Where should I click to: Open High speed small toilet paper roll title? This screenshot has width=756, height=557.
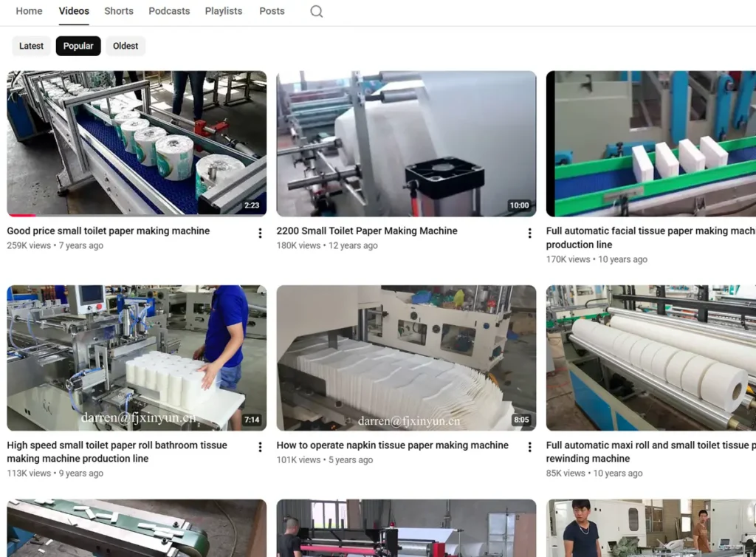(117, 452)
